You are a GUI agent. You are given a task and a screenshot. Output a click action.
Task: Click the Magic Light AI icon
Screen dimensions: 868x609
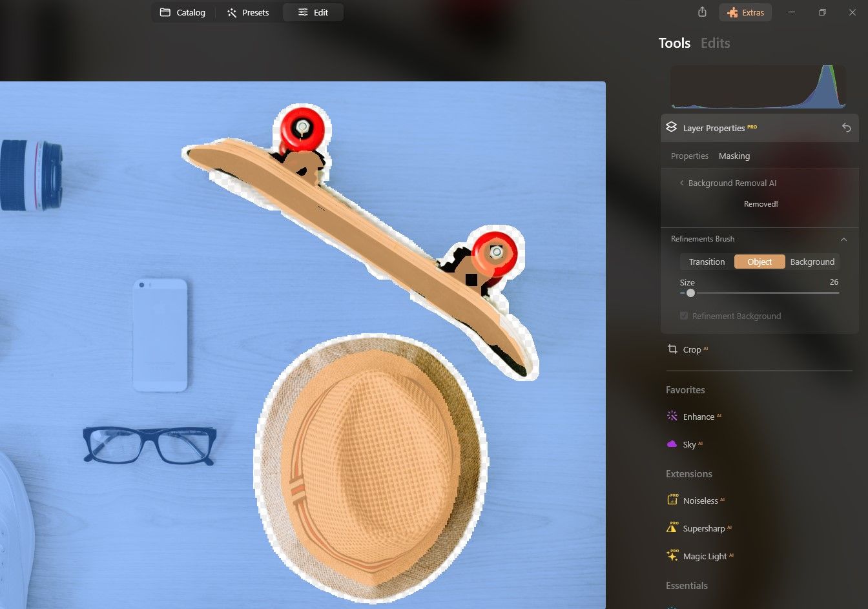[x=672, y=556]
